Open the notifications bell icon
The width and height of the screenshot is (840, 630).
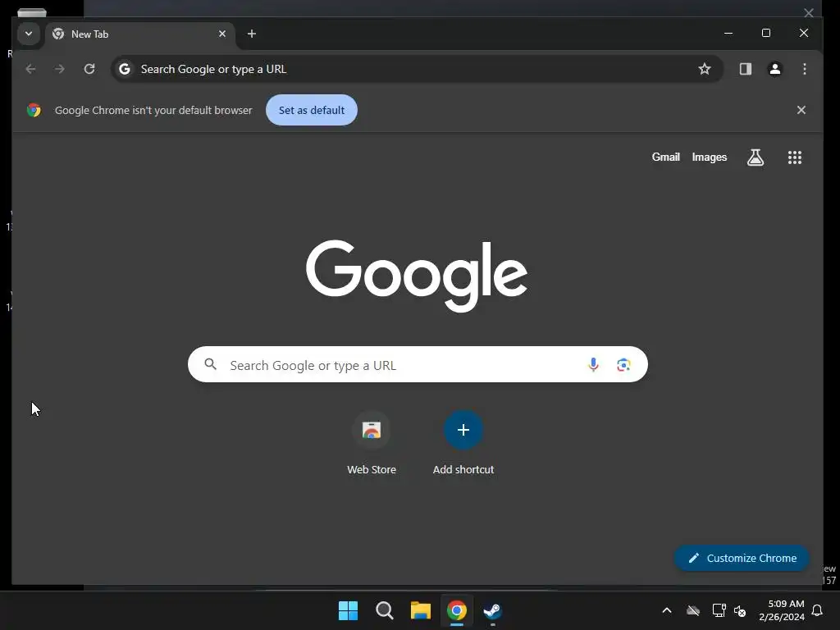[x=817, y=610]
